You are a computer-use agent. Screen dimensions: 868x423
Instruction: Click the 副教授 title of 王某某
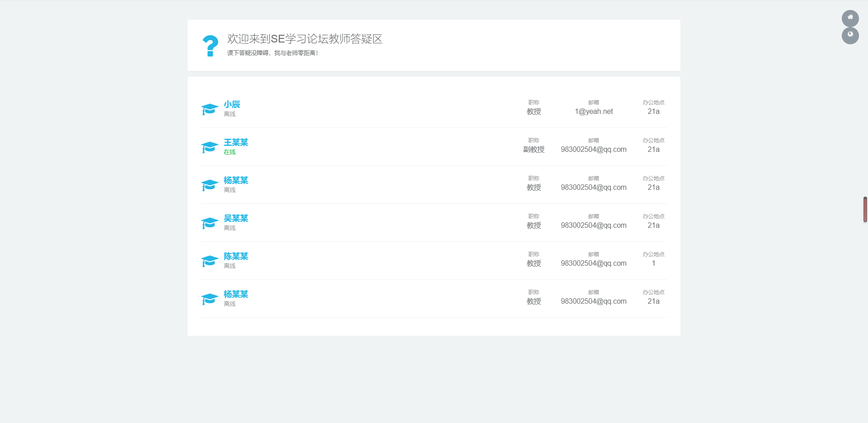tap(534, 150)
